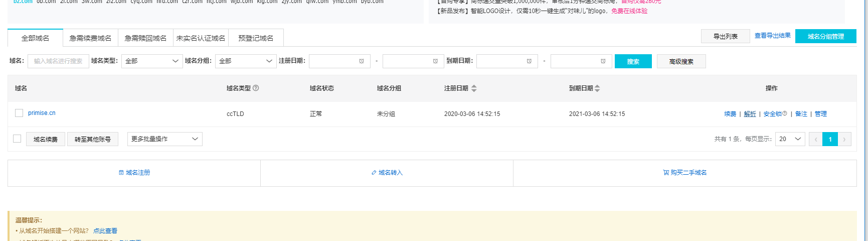Open the 域名转入 link
868x241 pixels.
(x=387, y=173)
